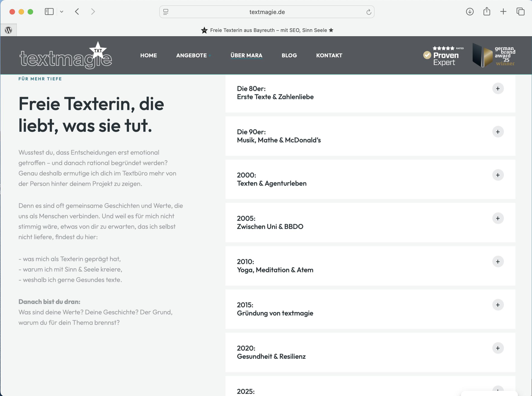Expand "Die 90er: Musik, Mathe & McDonald's"
532x396 pixels.
click(x=498, y=132)
